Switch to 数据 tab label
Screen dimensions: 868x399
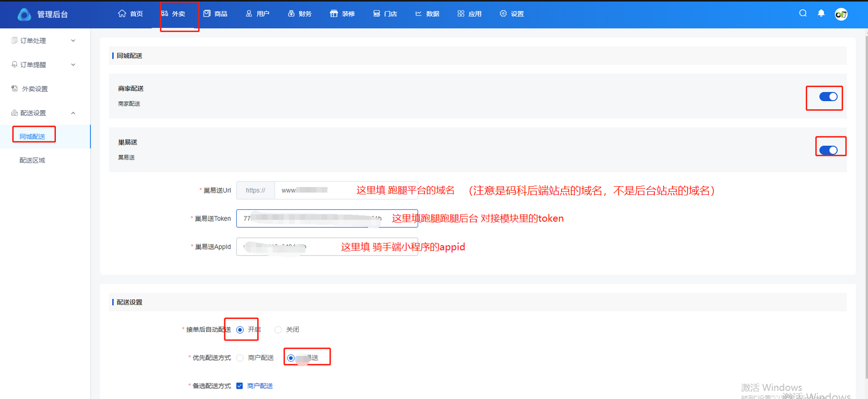432,14
